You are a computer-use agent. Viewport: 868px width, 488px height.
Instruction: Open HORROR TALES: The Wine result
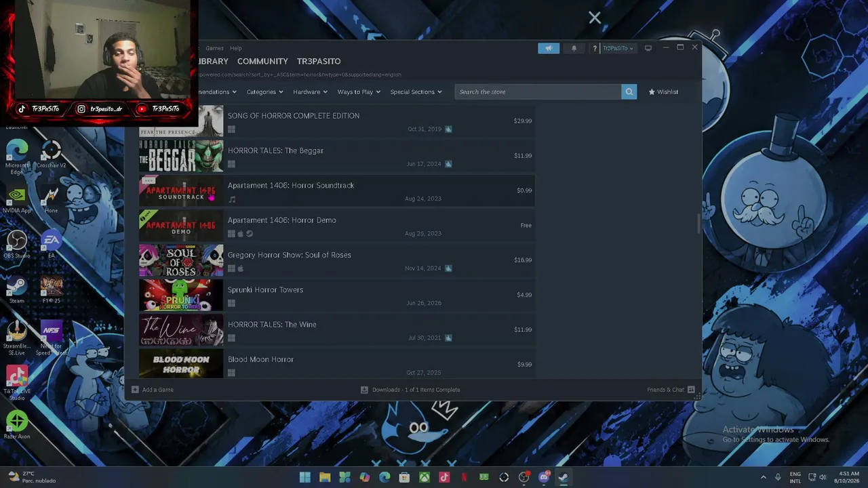[x=337, y=330]
